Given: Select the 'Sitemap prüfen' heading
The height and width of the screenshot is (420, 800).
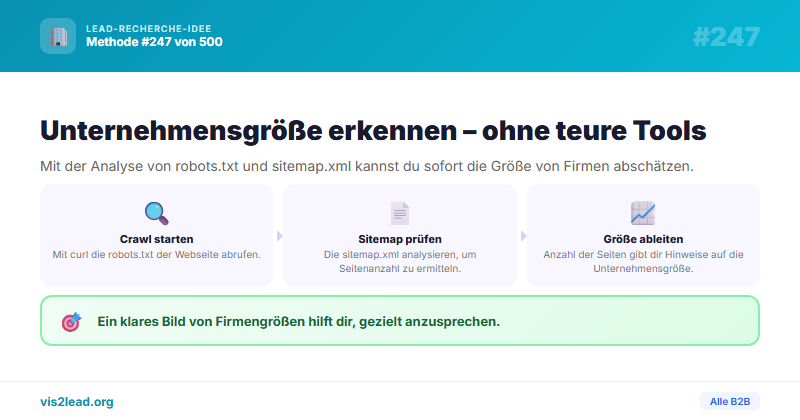Looking at the screenshot, I should 399,239.
